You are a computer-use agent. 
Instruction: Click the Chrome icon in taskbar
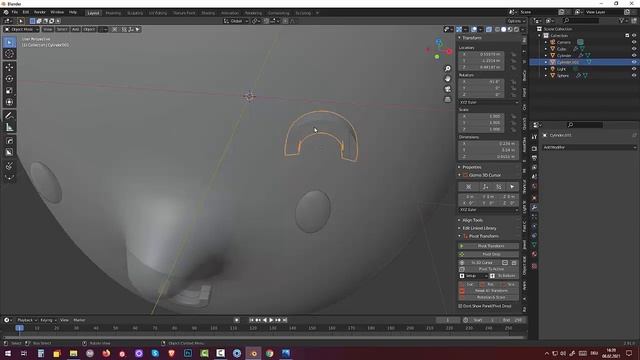click(269, 353)
